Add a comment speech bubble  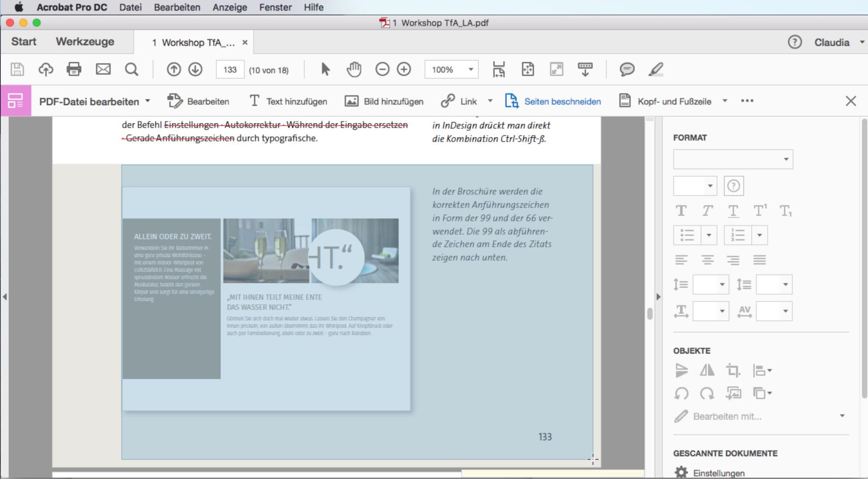(x=627, y=69)
